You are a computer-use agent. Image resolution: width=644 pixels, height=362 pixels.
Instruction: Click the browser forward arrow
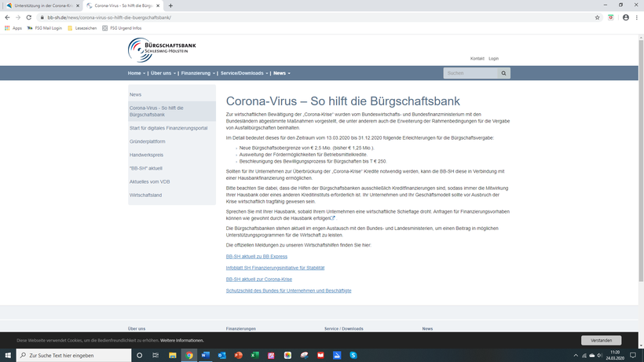[x=18, y=17]
